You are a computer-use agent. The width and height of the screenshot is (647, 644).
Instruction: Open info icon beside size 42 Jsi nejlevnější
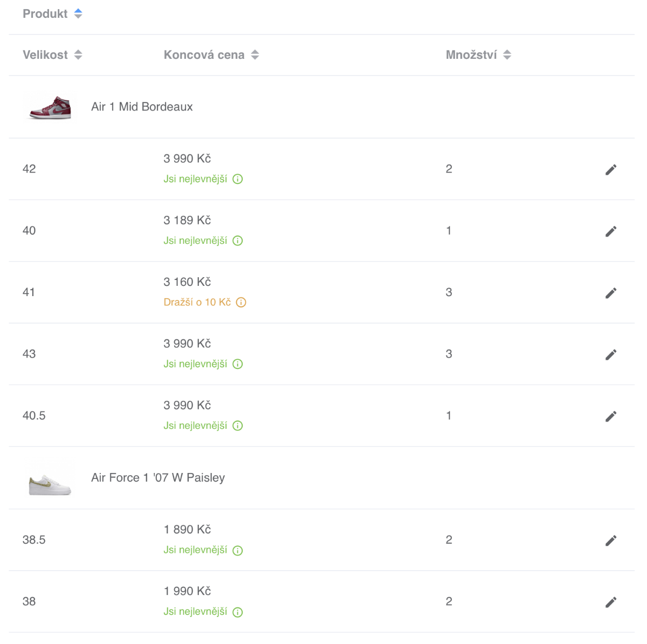click(x=238, y=179)
